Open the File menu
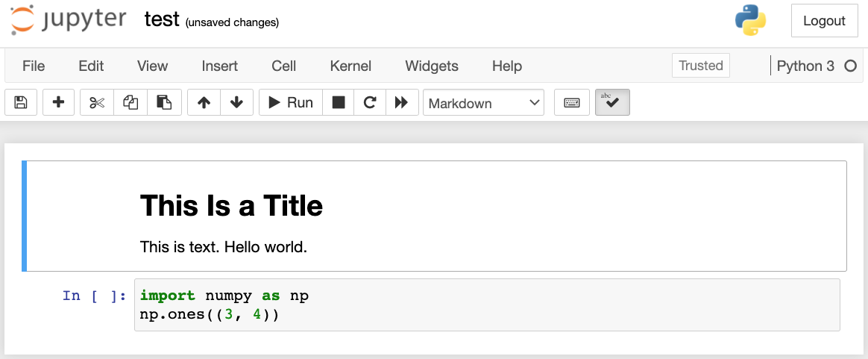The image size is (868, 359). pos(34,66)
